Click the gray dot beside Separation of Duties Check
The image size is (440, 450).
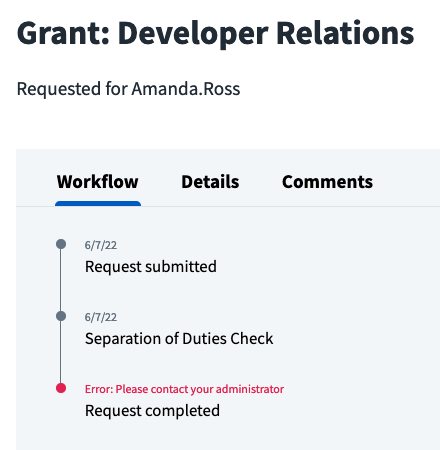61,316
